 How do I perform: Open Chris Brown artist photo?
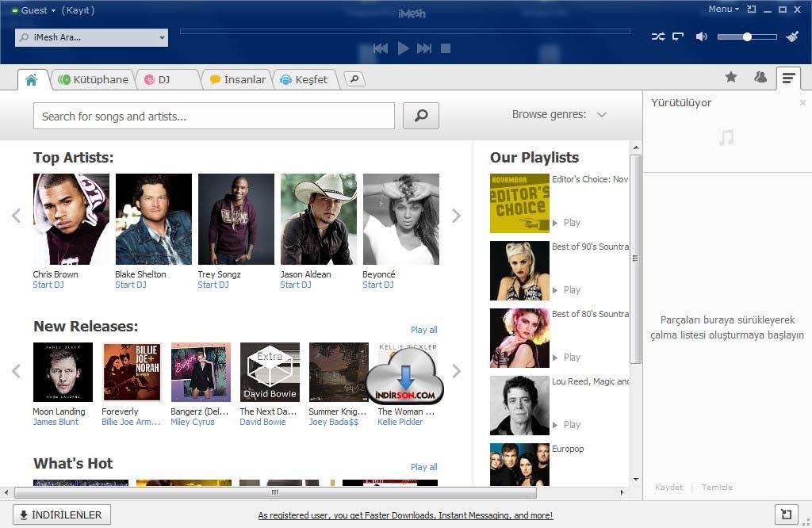pos(71,219)
